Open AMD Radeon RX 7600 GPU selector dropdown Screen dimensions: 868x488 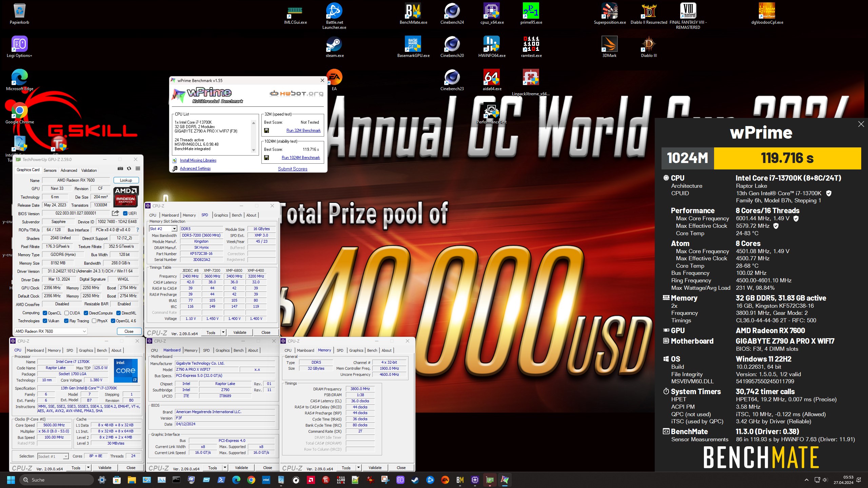point(50,331)
